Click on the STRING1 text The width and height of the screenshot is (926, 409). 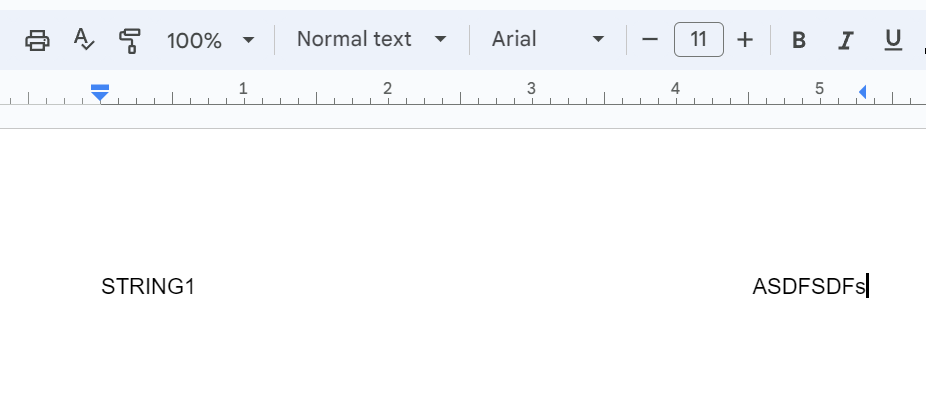click(148, 287)
